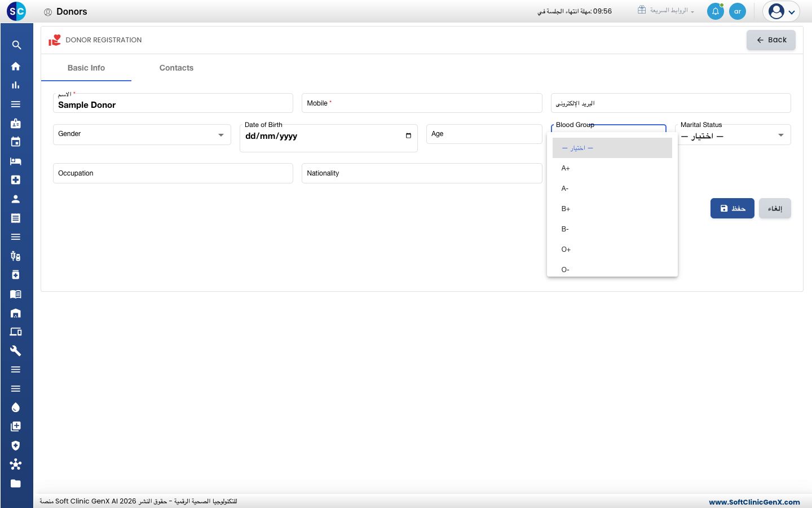The image size is (812, 508).
Task: Open the folder icon in sidebar
Action: [16, 483]
